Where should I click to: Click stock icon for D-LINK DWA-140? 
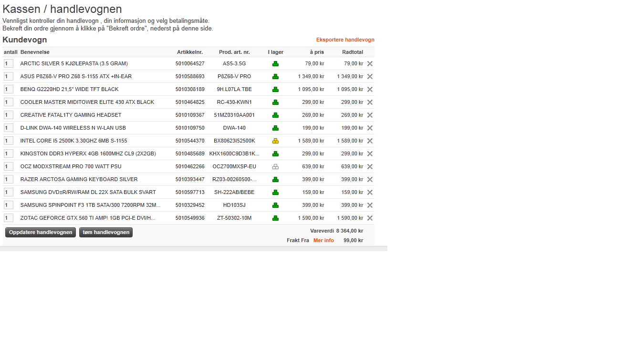(x=275, y=128)
